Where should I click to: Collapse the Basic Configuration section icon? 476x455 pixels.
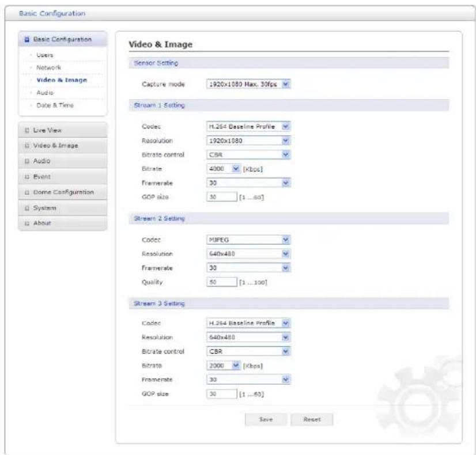pyautogui.click(x=27, y=39)
